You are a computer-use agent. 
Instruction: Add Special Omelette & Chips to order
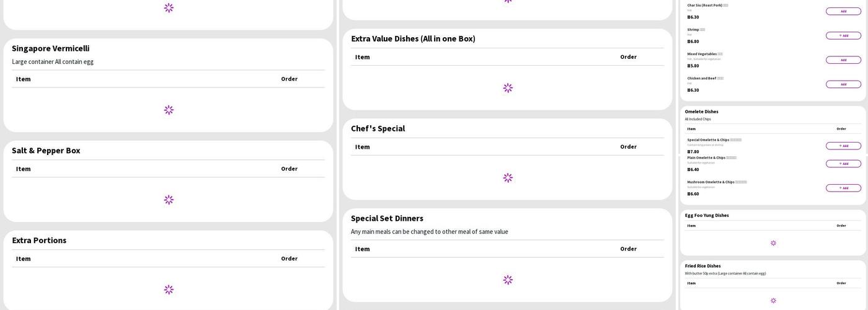[843, 146]
